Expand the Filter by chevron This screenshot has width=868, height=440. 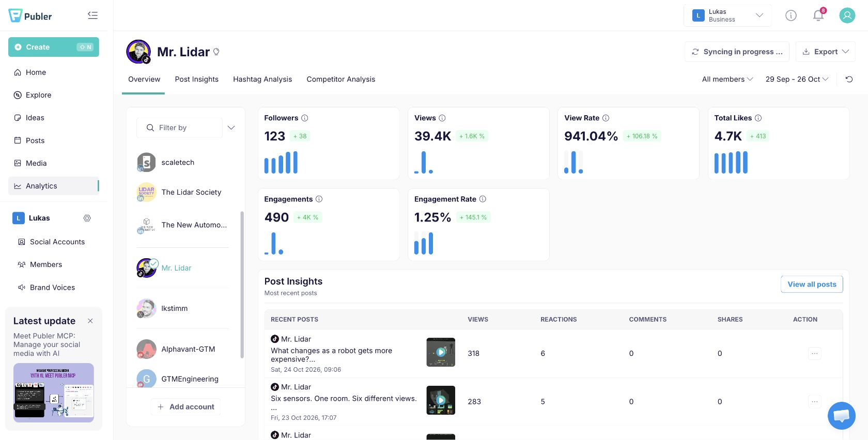pyautogui.click(x=231, y=128)
